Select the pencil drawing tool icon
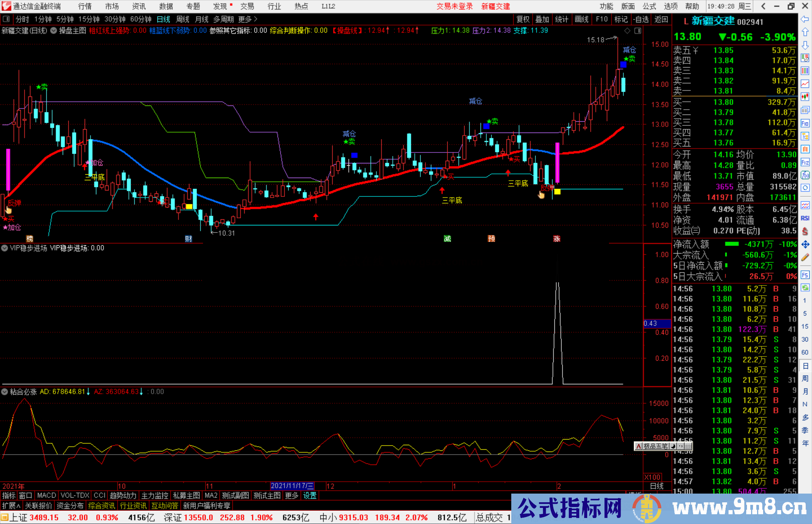Viewport: 812px width, 524px height. [x=805, y=258]
